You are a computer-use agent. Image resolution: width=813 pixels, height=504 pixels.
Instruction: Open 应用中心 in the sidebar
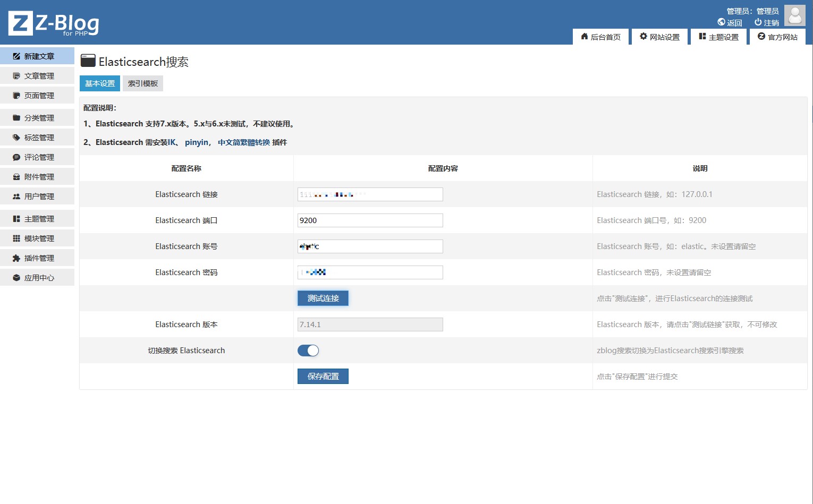click(x=37, y=278)
